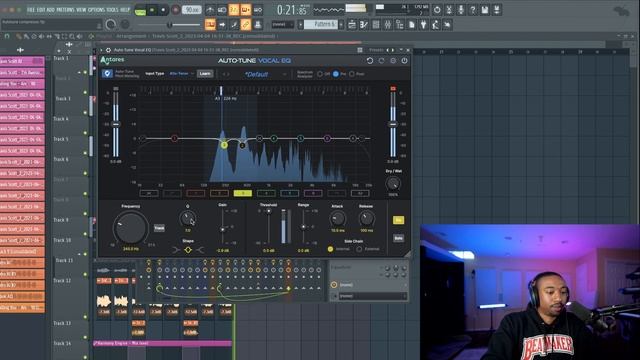Open the Mixer view icon
The image size is (640, 360).
(x=388, y=25)
